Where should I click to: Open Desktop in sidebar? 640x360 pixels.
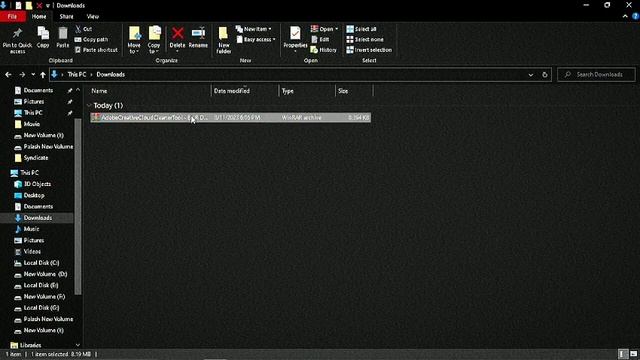pos(34,196)
